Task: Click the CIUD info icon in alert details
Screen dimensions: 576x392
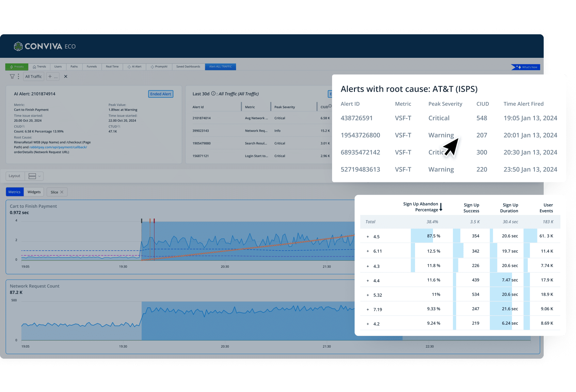Action: pyautogui.click(x=23, y=126)
